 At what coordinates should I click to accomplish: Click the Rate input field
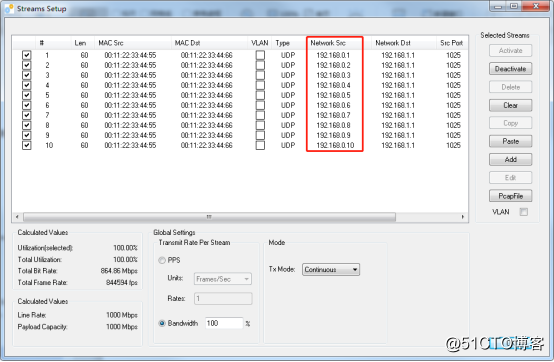223,298
